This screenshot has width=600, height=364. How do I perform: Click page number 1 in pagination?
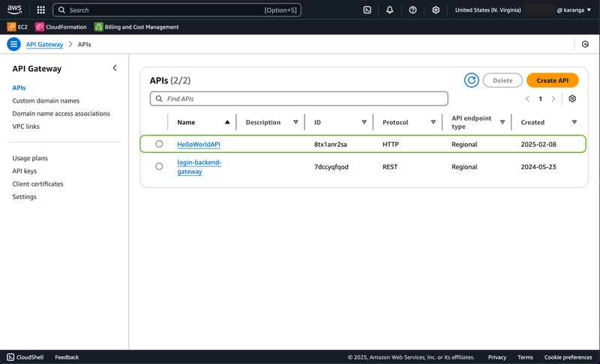(540, 99)
